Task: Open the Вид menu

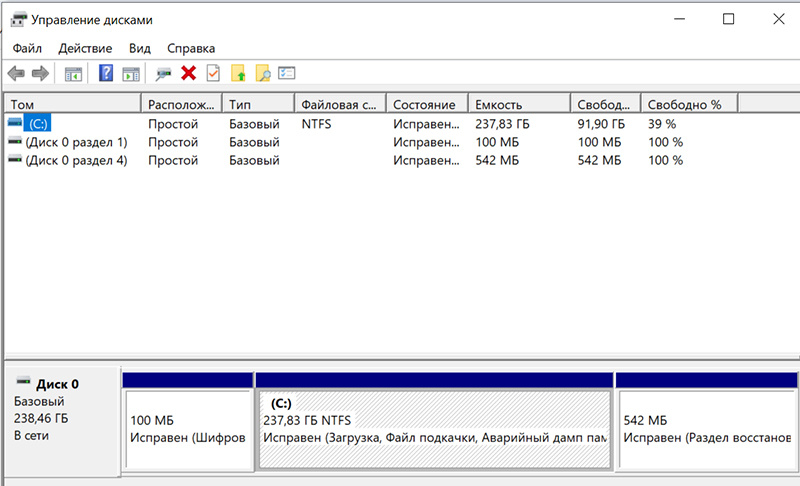Action: pos(140,48)
